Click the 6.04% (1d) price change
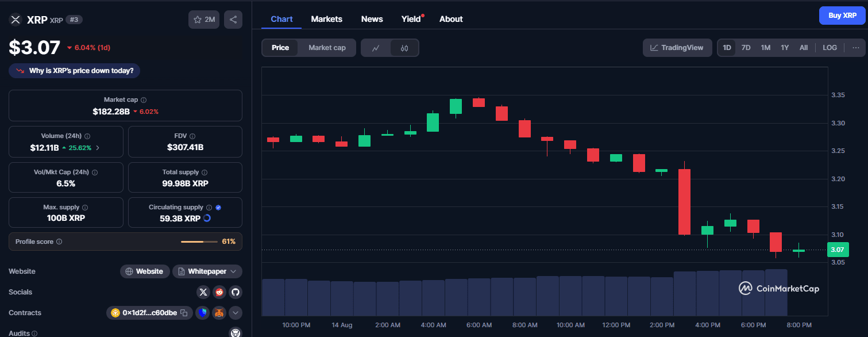The image size is (868, 337). click(x=89, y=47)
